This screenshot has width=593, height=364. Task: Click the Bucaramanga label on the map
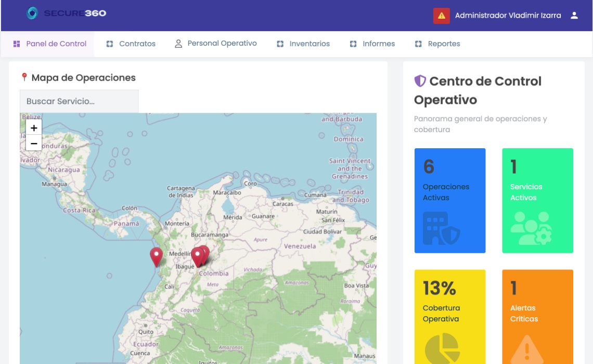[x=210, y=235]
